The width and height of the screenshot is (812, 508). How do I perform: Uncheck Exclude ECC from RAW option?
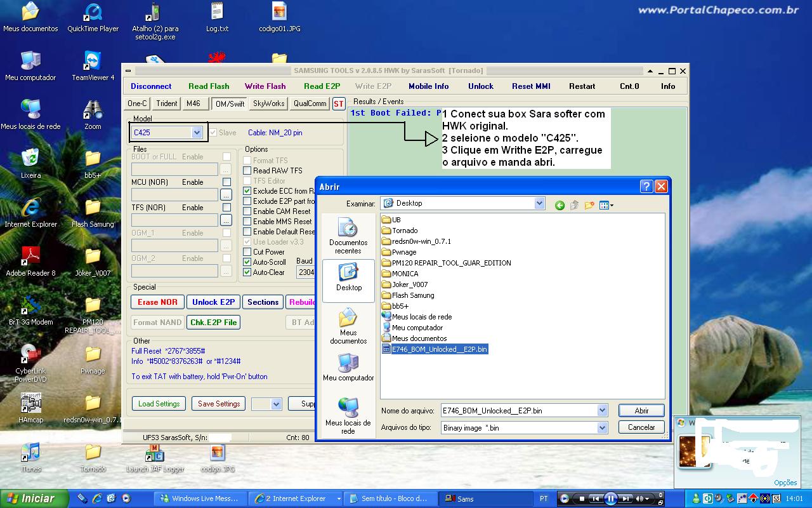pos(247,191)
